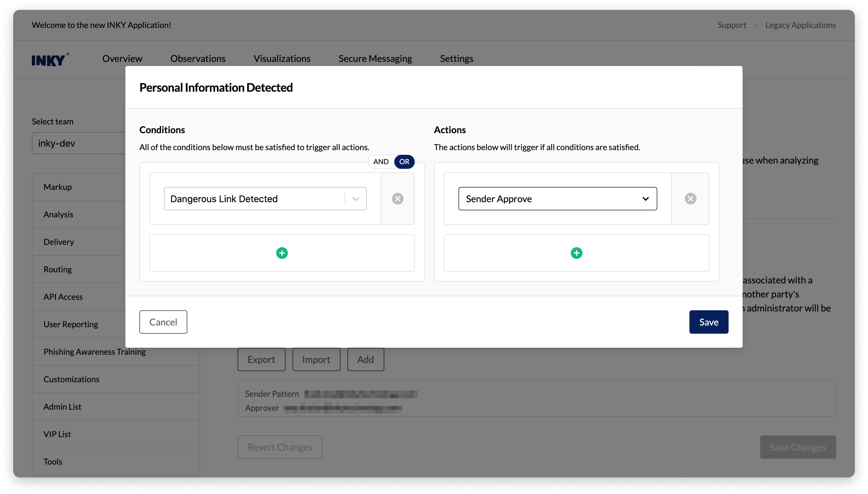
Task: Select User Reporting in the sidebar
Action: pos(70,324)
